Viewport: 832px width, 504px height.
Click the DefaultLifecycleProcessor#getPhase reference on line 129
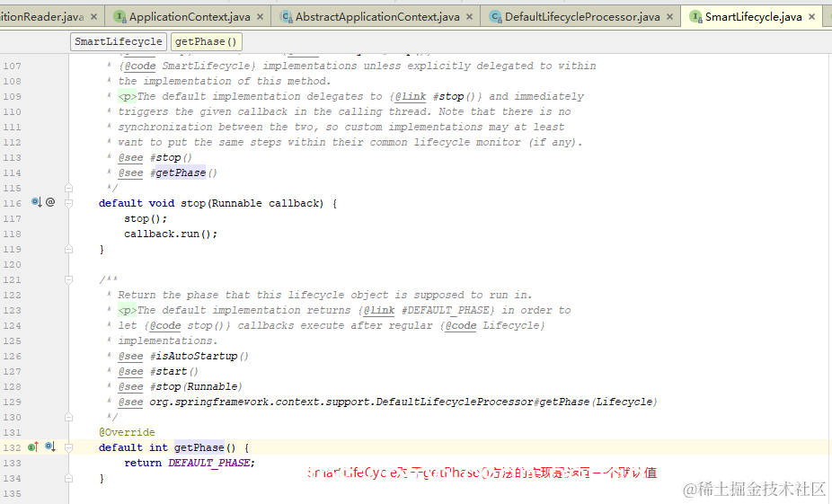(x=403, y=402)
